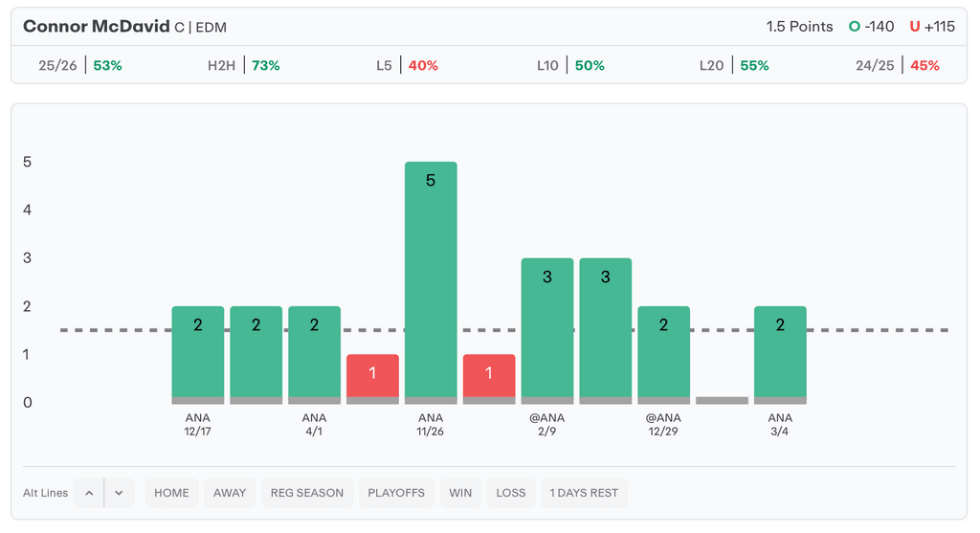Pick the Over -140 odds
This screenshot has height=533, width=980.
(x=872, y=27)
